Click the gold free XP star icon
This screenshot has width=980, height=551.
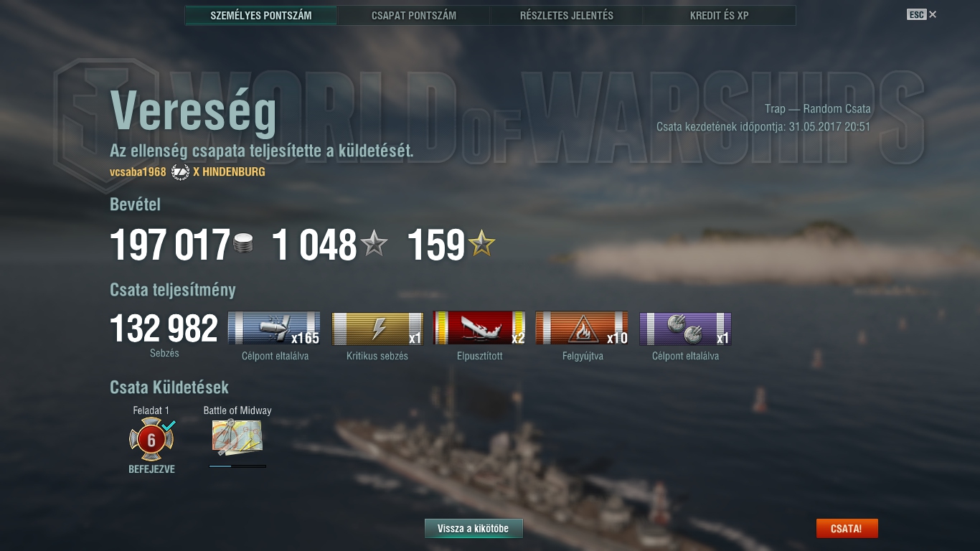click(x=481, y=245)
